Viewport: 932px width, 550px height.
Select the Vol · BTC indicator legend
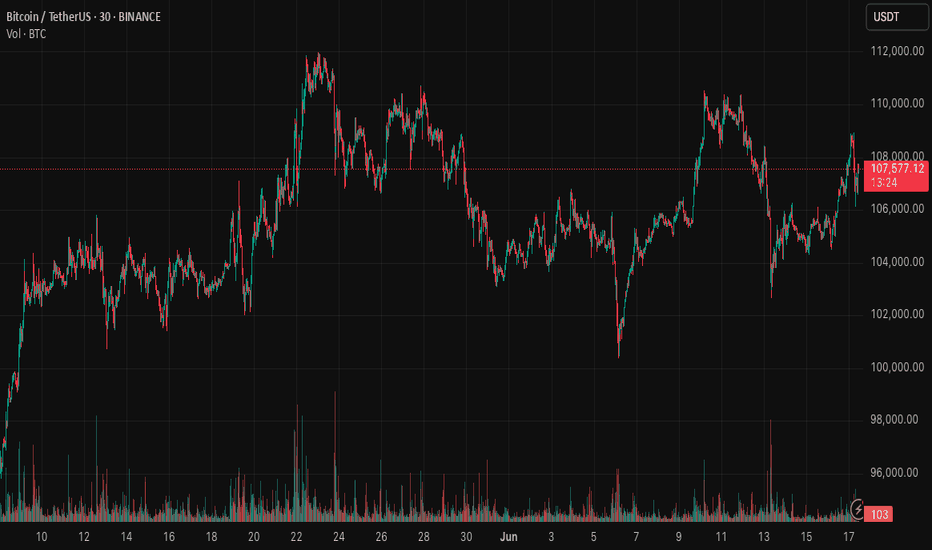(26, 34)
